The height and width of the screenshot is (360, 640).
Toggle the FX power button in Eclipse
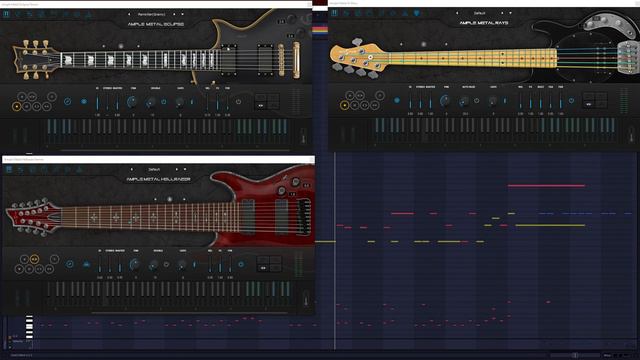coord(238,102)
